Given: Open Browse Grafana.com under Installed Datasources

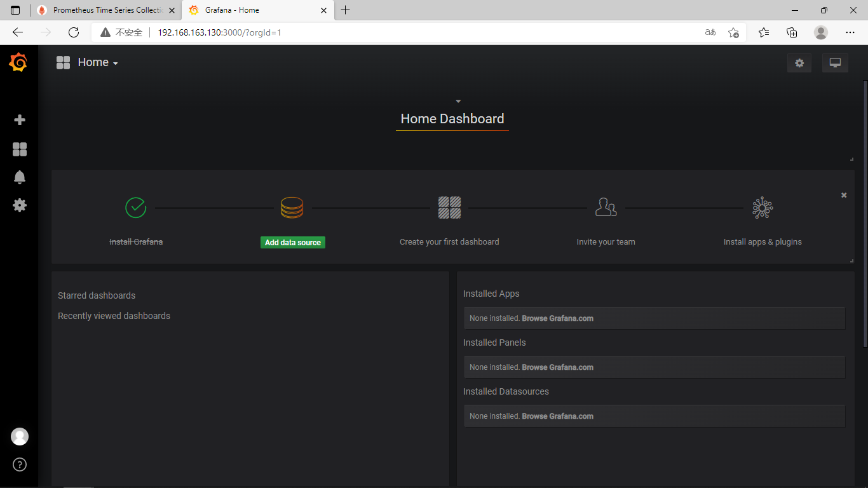Looking at the screenshot, I should click(558, 416).
